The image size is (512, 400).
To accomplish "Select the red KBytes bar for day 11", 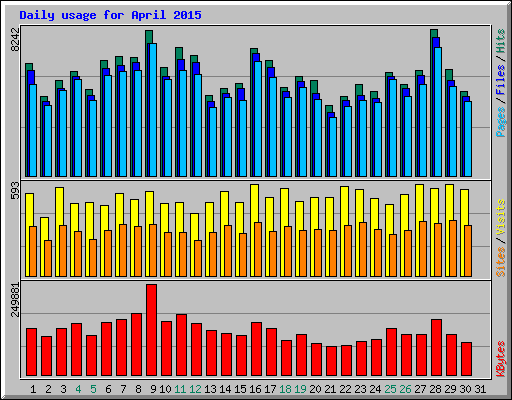I will (x=181, y=345).
